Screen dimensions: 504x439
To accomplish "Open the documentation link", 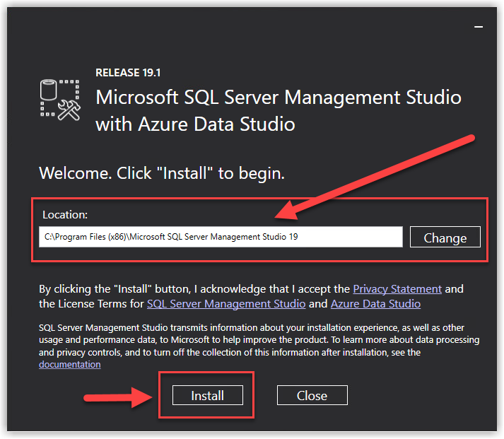I will pyautogui.click(x=70, y=365).
